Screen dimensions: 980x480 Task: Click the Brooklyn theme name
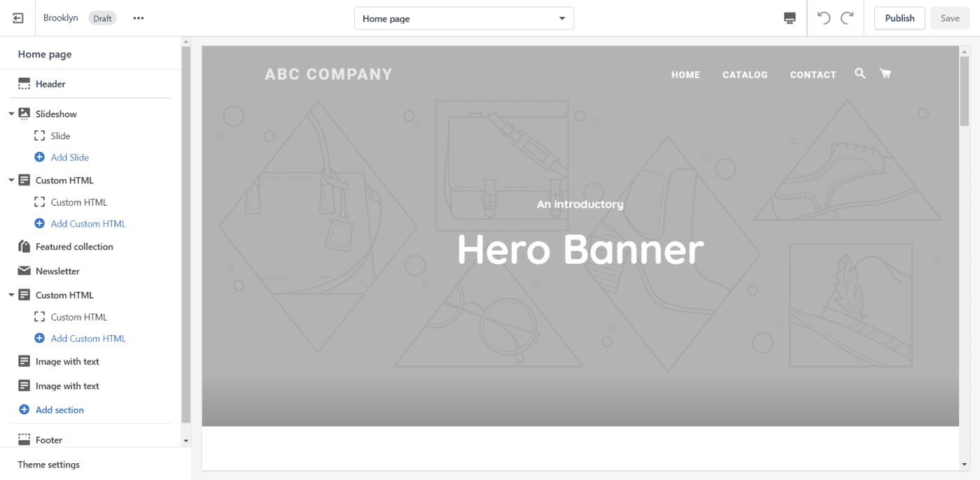coord(61,18)
